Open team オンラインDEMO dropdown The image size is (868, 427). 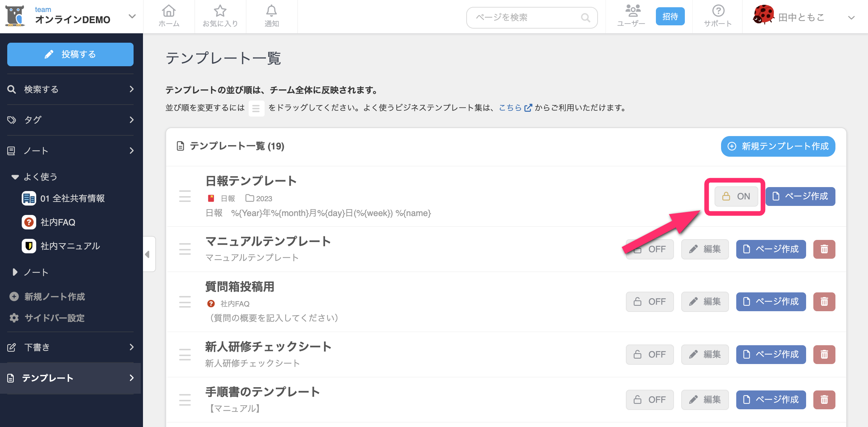coord(132,17)
